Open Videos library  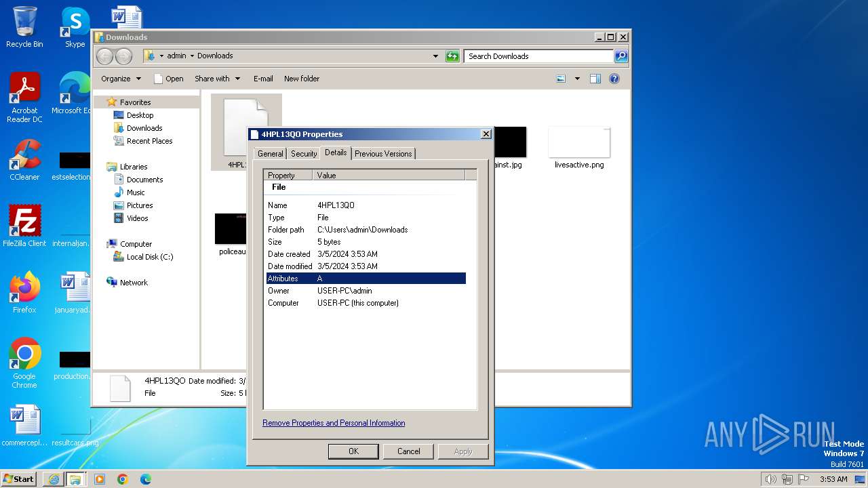(x=137, y=218)
